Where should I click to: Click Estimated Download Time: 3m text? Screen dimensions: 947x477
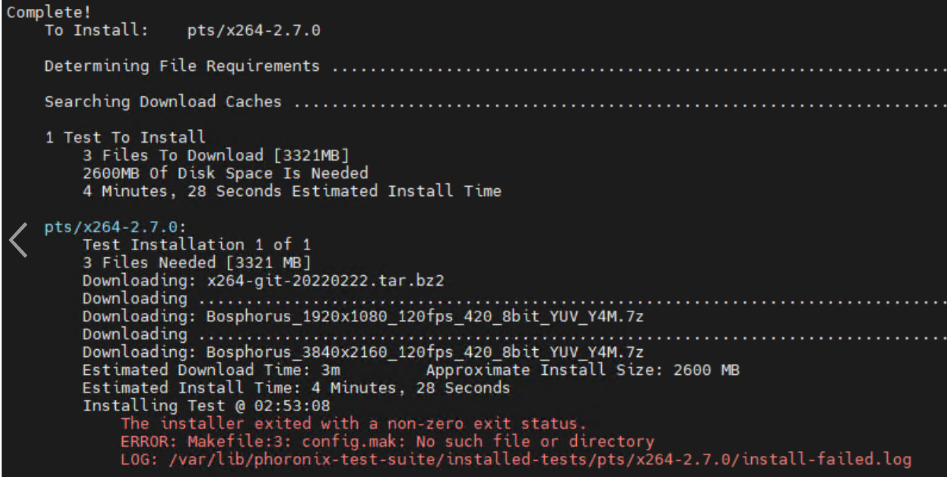tap(211, 370)
